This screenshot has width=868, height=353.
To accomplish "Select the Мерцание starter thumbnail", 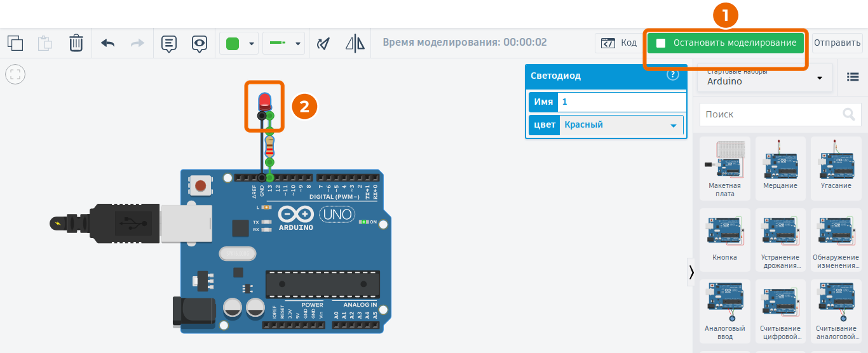I will pos(780,168).
